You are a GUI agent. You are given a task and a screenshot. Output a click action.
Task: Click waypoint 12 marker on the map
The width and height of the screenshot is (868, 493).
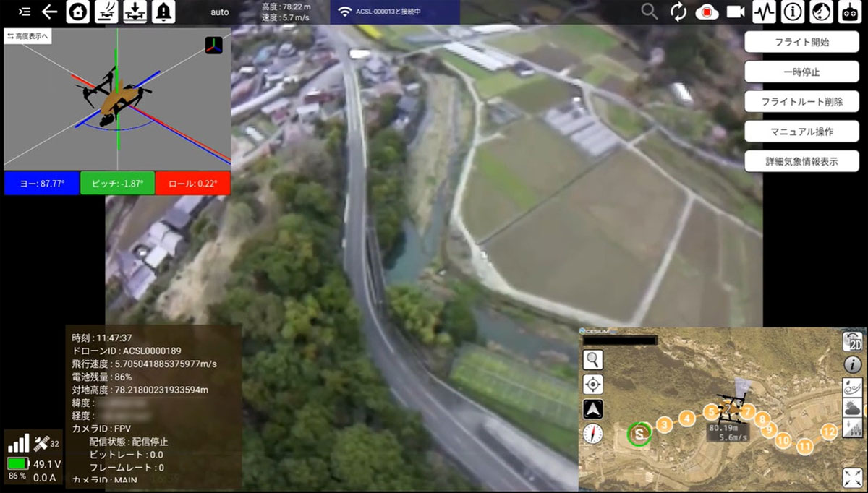[x=829, y=432]
